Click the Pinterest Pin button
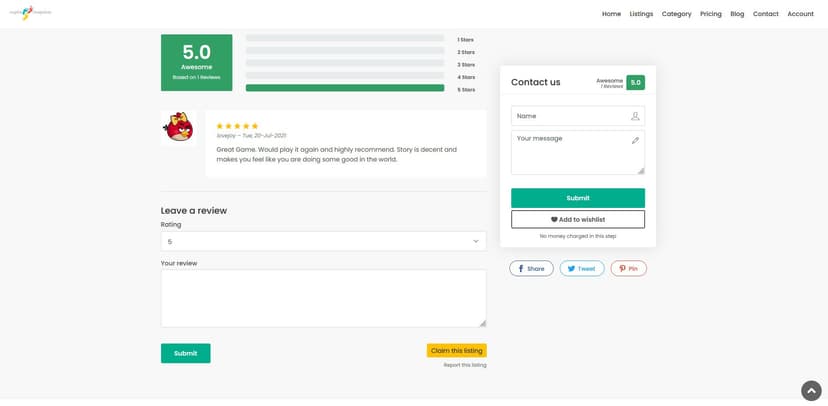This screenshot has height=406, width=828. pos(628,268)
